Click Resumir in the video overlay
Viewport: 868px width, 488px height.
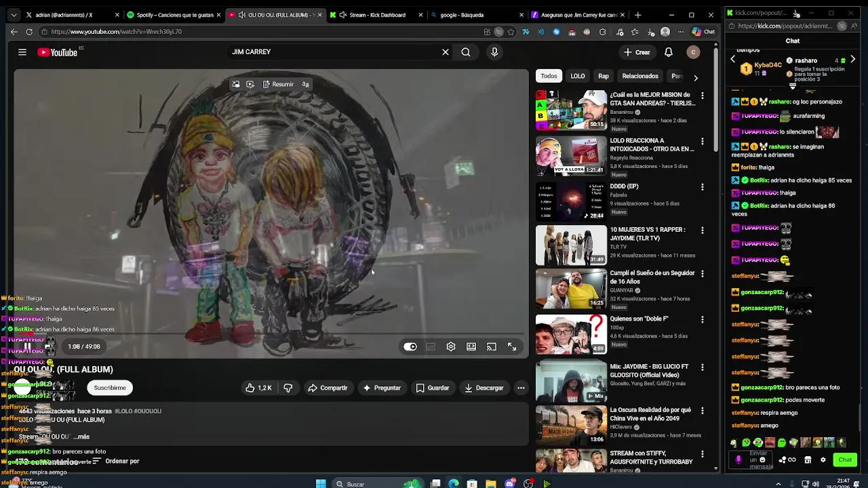click(x=278, y=85)
